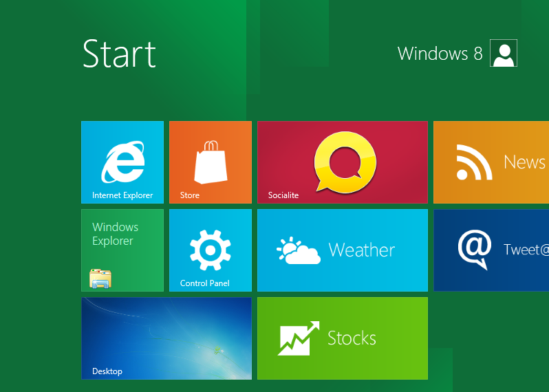Click the Internet Explorer tile label

122,195
